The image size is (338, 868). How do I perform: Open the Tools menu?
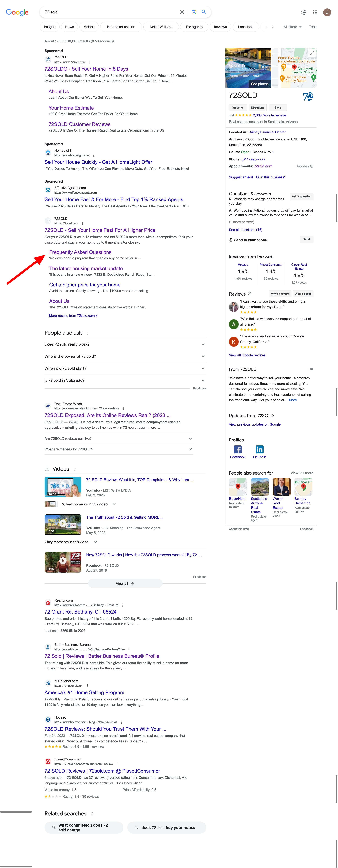(x=313, y=27)
